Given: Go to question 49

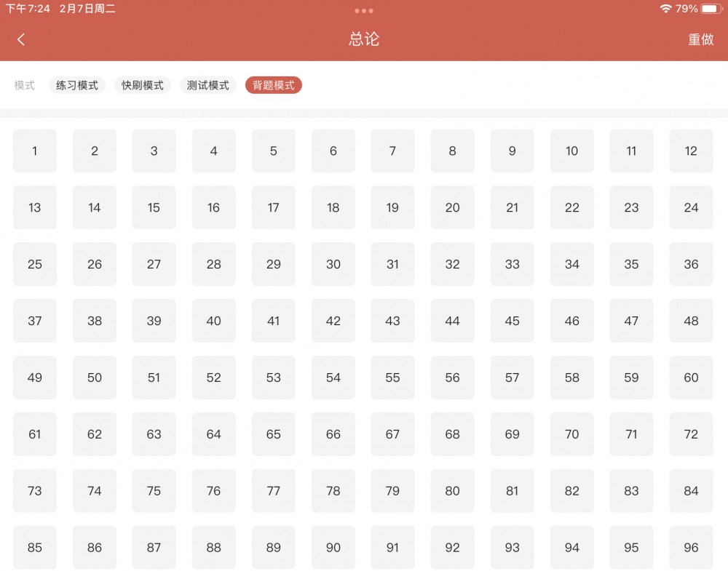Looking at the screenshot, I should point(35,377).
